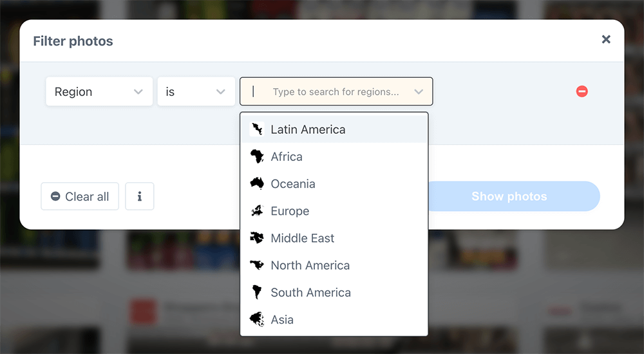This screenshot has width=644, height=354.
Task: Open the Region field dropdown
Action: click(99, 91)
